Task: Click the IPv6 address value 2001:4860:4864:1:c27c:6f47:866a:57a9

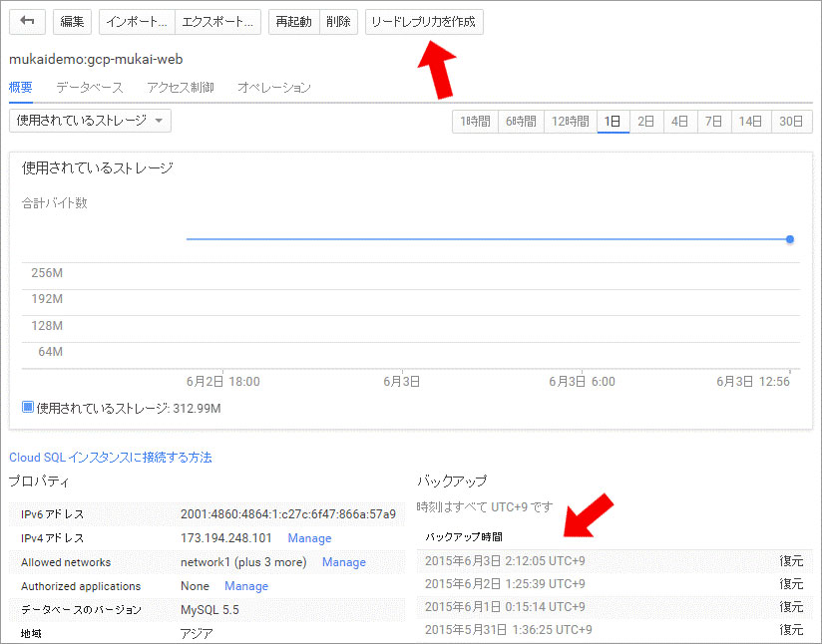Action: pyautogui.click(x=288, y=514)
